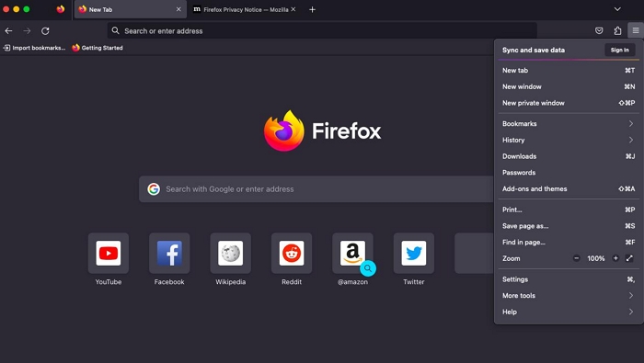Choose New private window menu item
Screen dimensions: 644x363
(569, 103)
